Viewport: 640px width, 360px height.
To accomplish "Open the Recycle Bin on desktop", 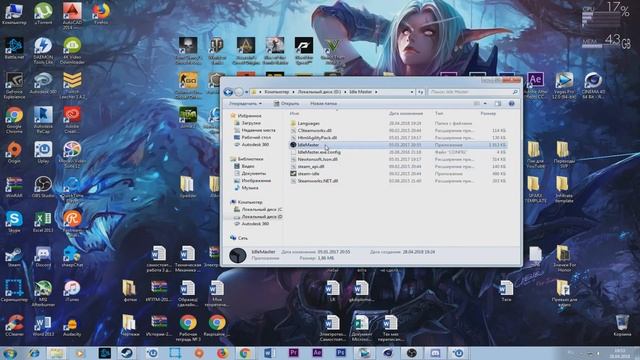I will 622,325.
